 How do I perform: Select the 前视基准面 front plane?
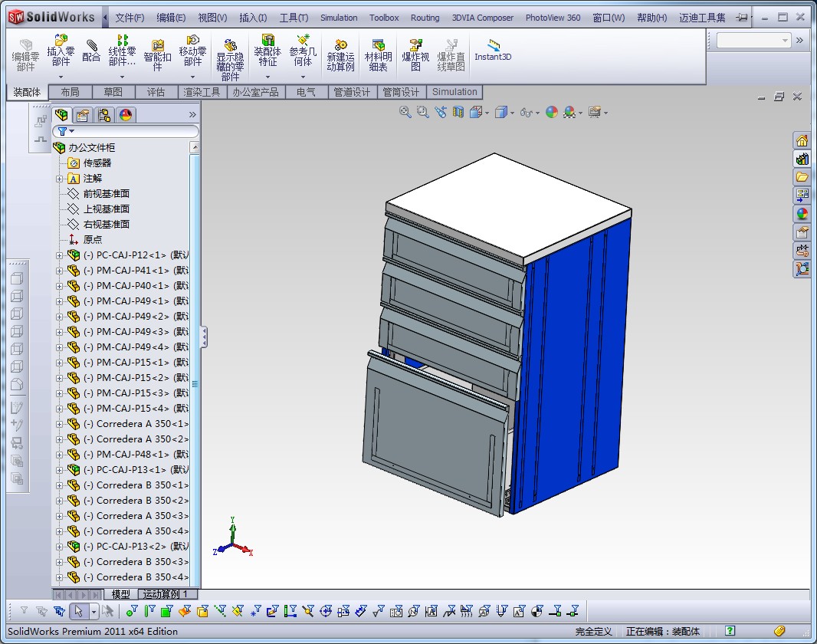click(107, 194)
